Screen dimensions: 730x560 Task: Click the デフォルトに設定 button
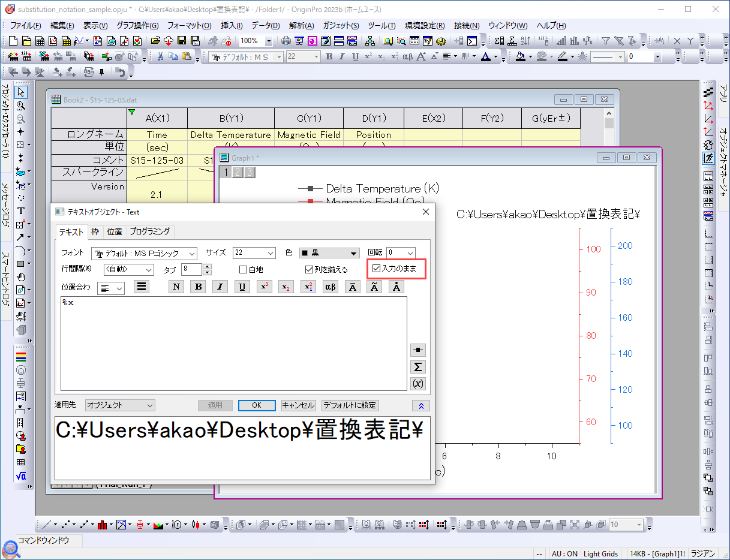point(350,405)
